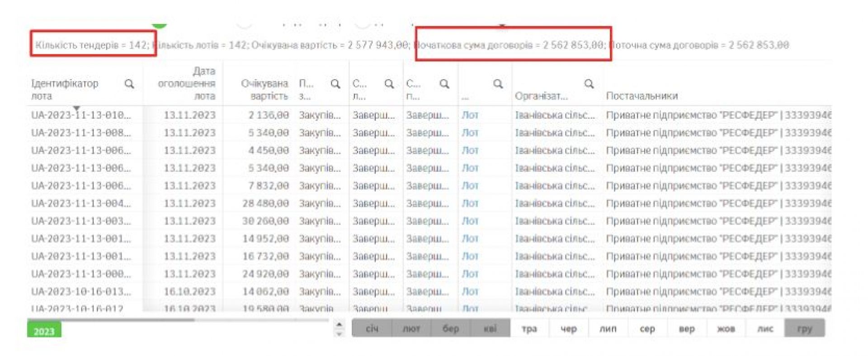
Task: Sort by Очікувана вартість column header
Action: click(x=264, y=90)
